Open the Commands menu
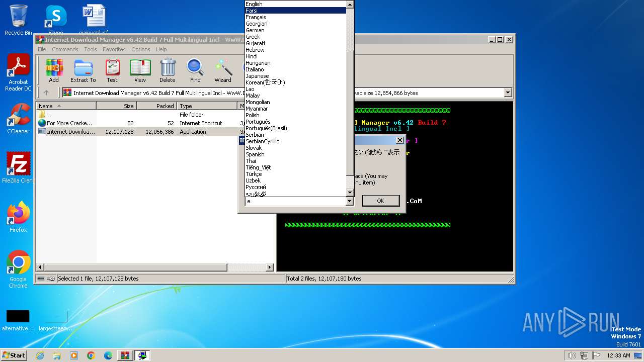Screen dimensions: 644x362 click(65, 49)
